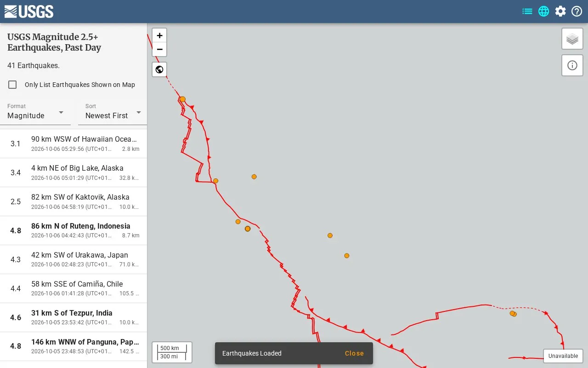
Task: Open the USGS home logo
Action: (29, 11)
